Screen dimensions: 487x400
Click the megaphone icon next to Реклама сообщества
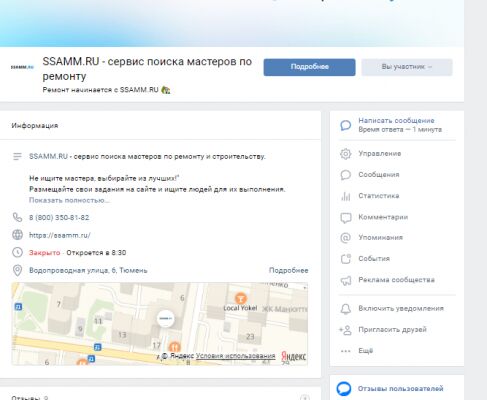(x=346, y=280)
